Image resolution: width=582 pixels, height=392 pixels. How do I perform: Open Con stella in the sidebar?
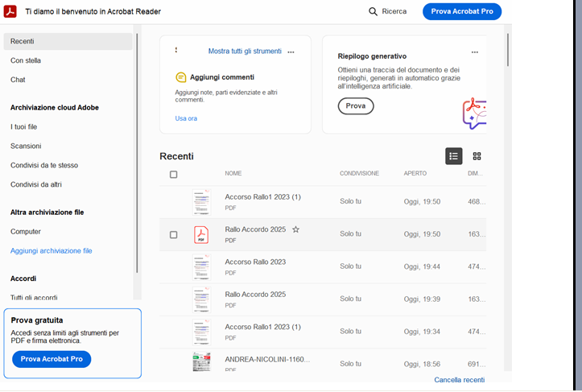click(26, 60)
